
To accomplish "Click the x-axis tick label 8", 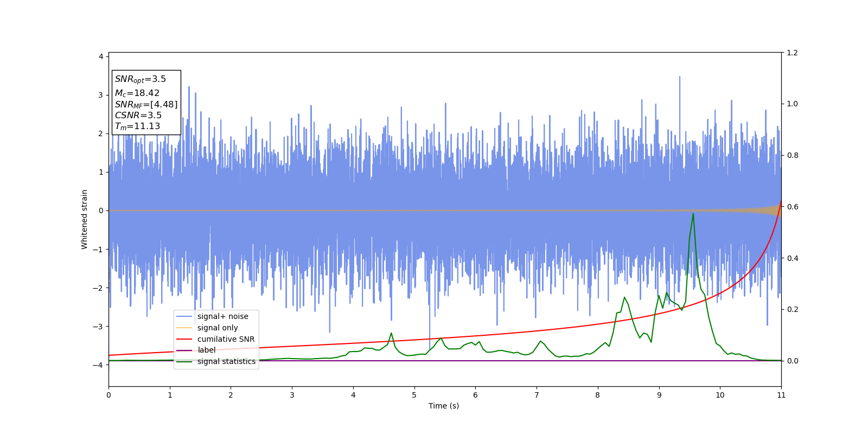I will pos(598,395).
